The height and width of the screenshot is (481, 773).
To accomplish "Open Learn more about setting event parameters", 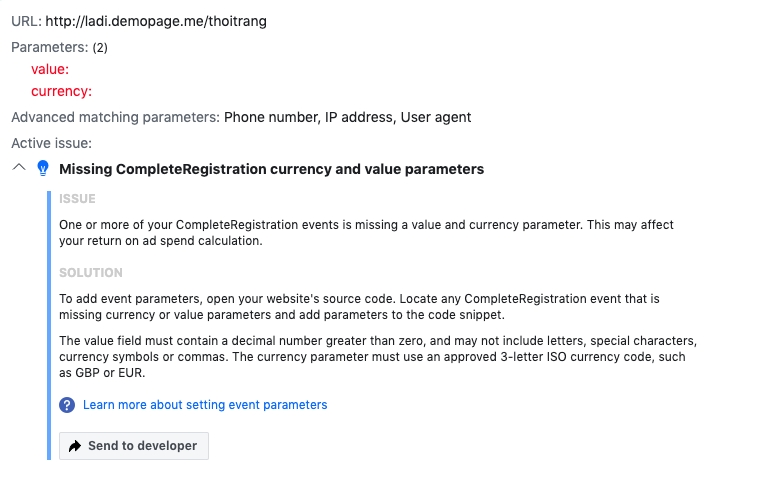I will click(x=205, y=405).
